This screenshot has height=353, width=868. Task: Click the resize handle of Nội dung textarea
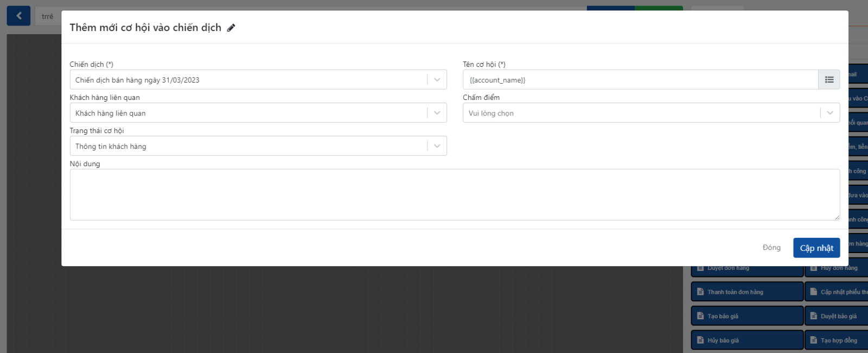click(837, 217)
